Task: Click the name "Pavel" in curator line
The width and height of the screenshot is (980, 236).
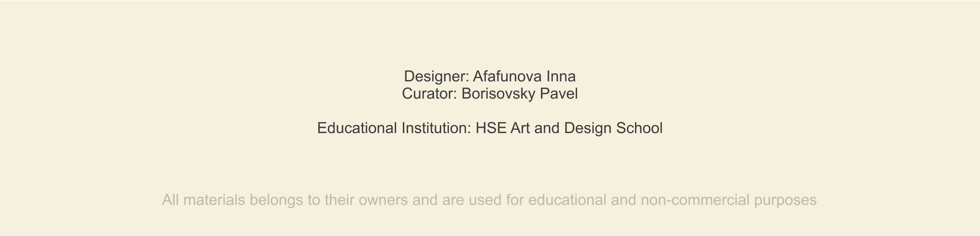Action: 559,94
